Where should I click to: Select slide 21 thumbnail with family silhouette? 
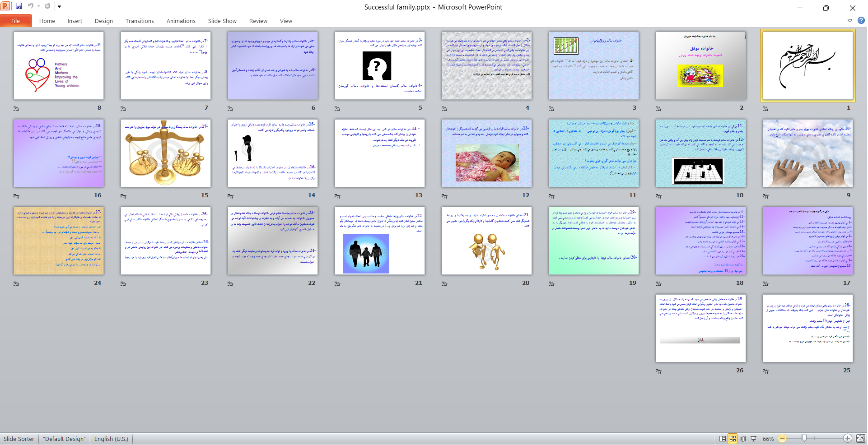pos(380,241)
